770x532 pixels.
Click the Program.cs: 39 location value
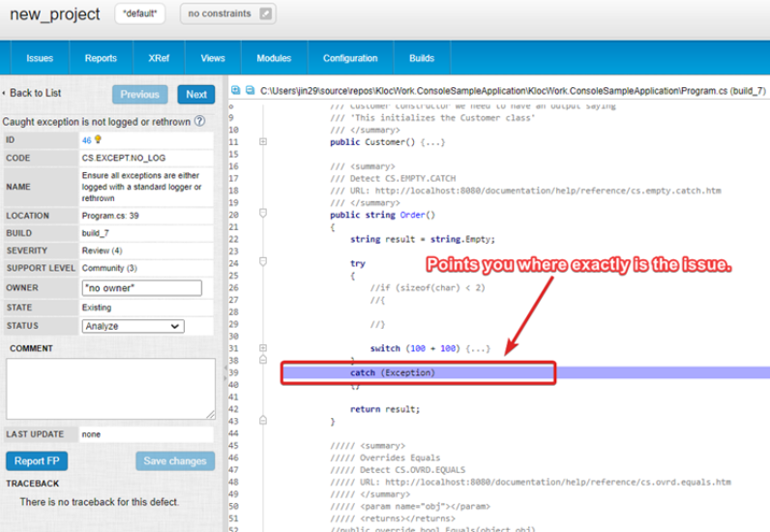coord(110,216)
